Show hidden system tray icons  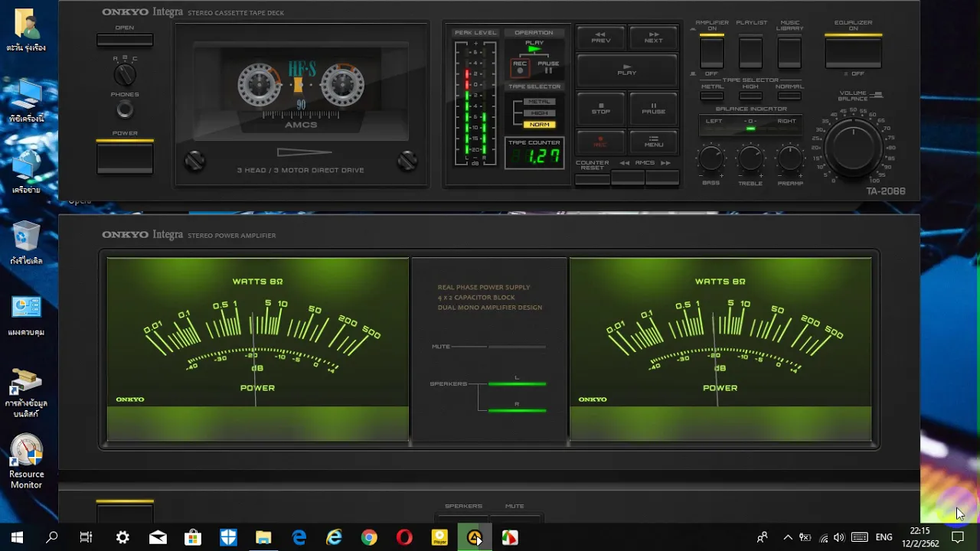(x=788, y=538)
